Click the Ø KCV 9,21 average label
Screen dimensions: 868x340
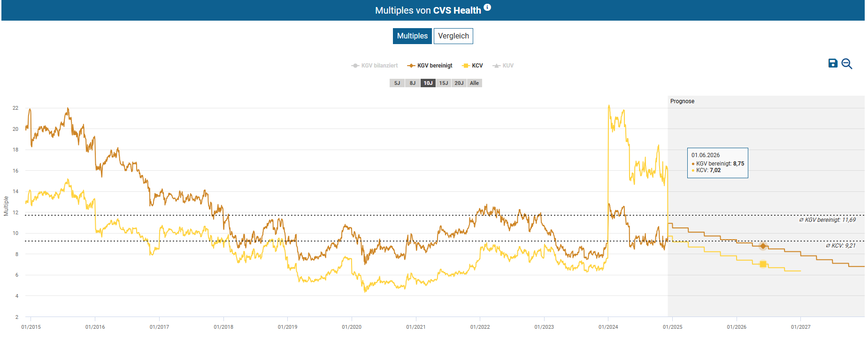[x=840, y=246]
